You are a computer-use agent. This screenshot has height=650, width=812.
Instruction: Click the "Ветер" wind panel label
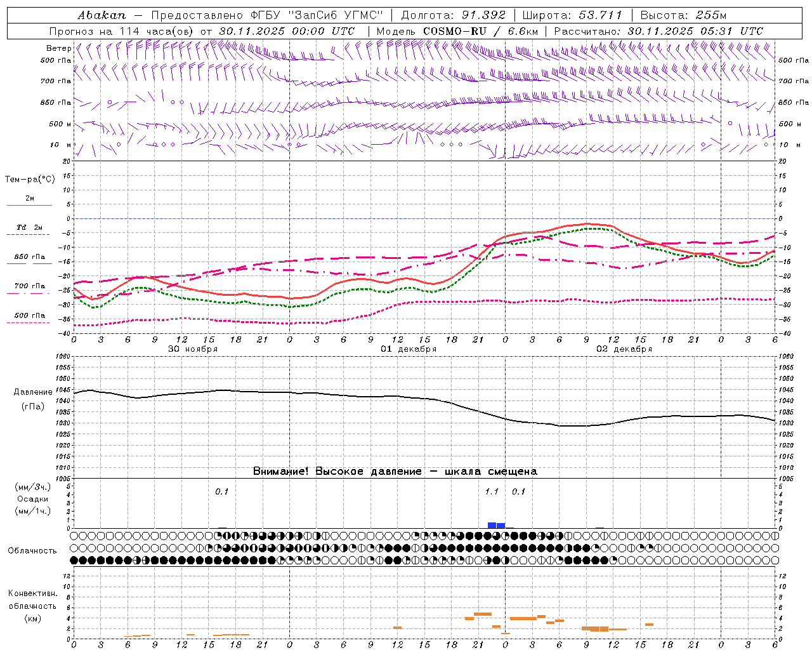tap(59, 48)
